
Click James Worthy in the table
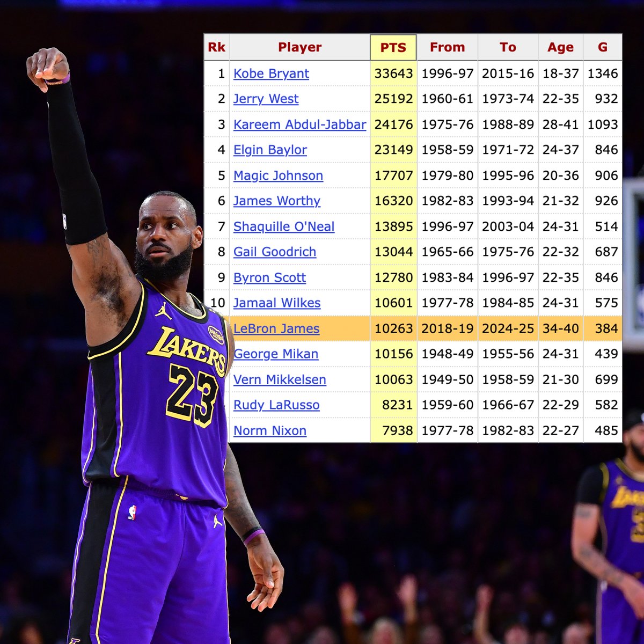[x=276, y=201]
